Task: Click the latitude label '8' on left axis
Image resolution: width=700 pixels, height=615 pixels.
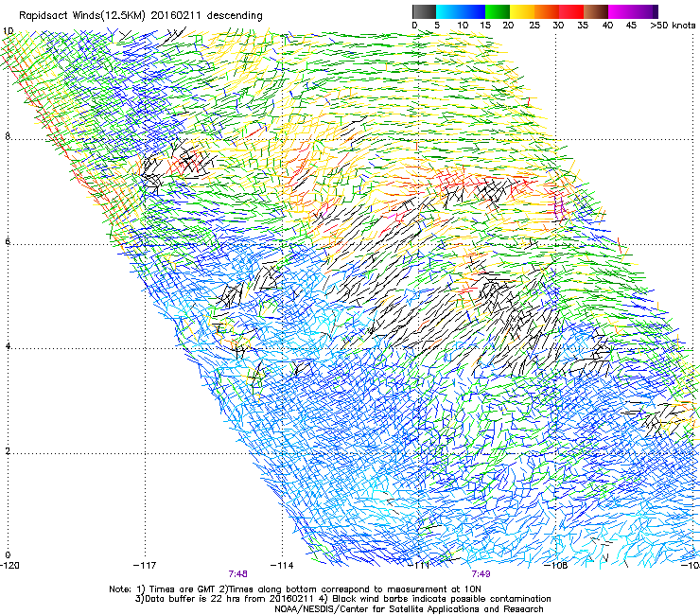Action: coord(8,136)
